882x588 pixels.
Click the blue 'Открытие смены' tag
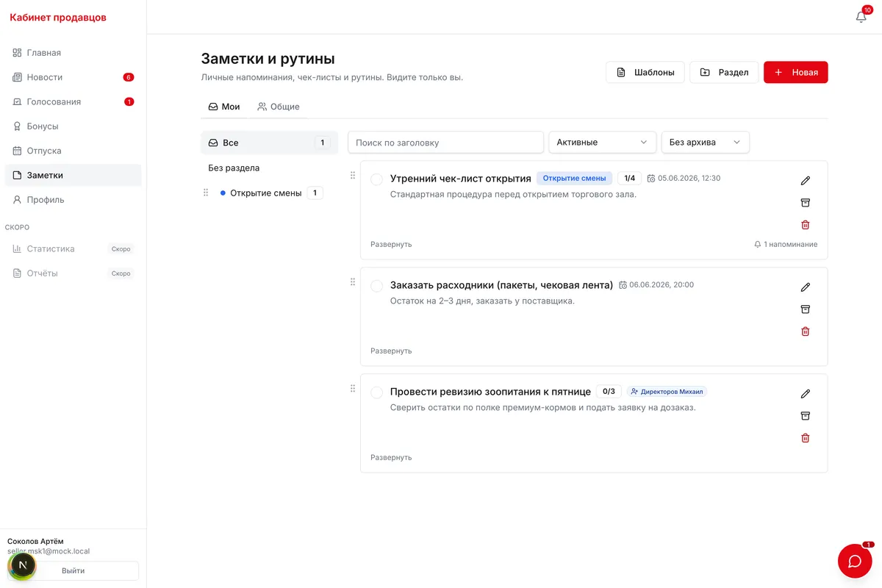(x=574, y=178)
